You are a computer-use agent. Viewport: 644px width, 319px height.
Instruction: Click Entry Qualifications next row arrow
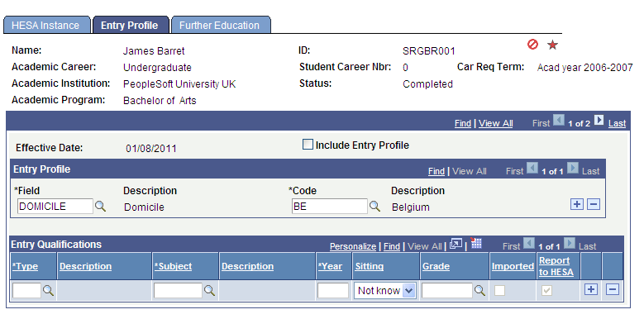pos(570,244)
